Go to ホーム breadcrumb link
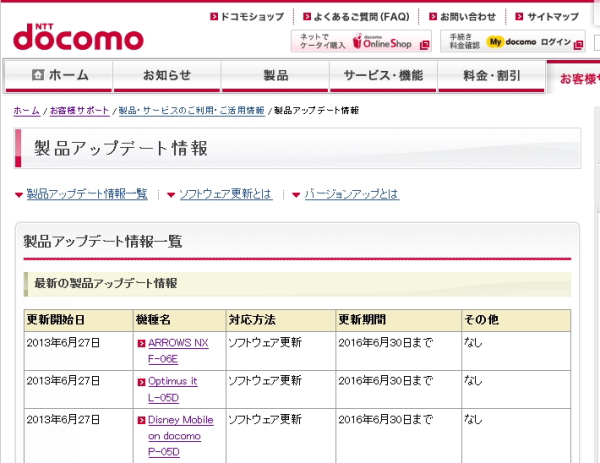Image resolution: width=600 pixels, height=463 pixels. click(26, 111)
